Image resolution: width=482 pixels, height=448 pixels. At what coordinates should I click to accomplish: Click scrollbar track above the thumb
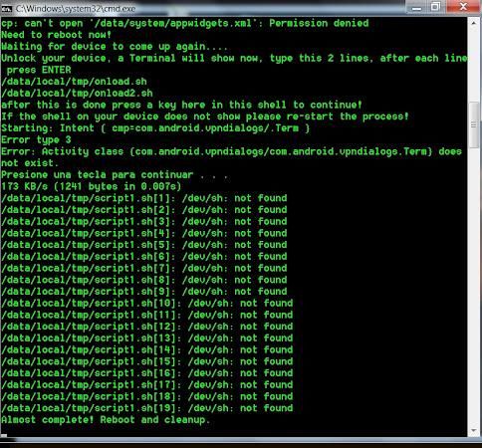click(x=474, y=65)
